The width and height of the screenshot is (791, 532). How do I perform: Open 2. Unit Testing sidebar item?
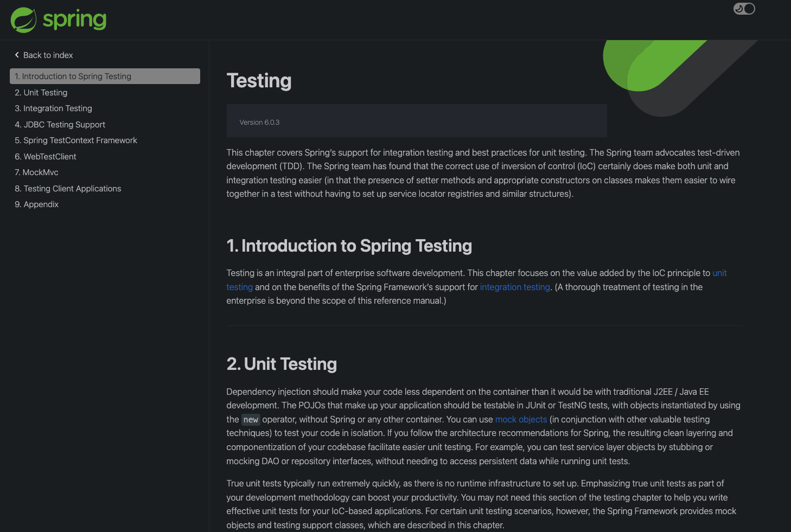[41, 93]
